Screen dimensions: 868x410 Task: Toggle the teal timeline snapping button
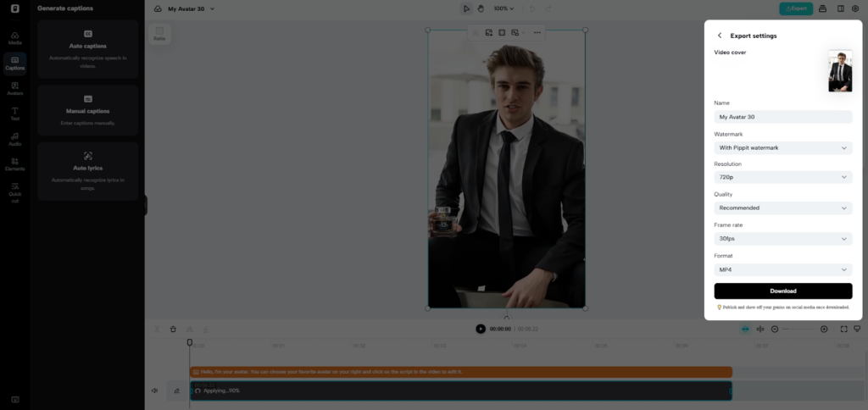click(745, 329)
